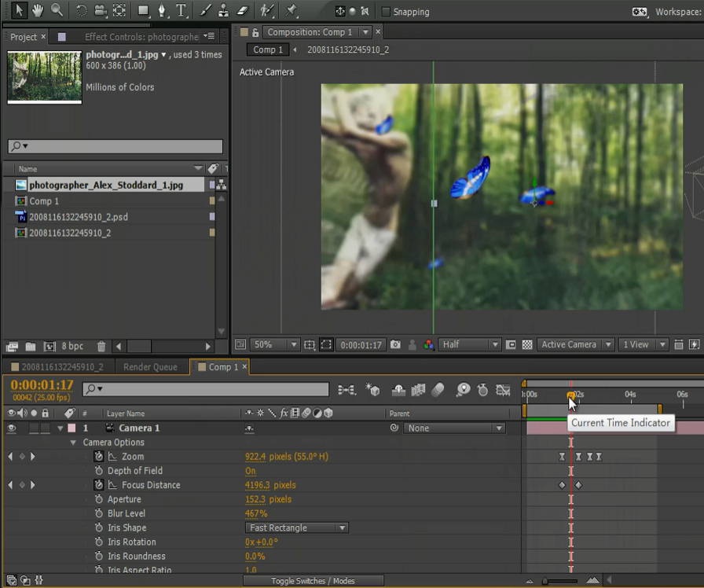Open the Camera 1 Parent None dropdown
The width and height of the screenshot is (704, 588).
(x=454, y=428)
